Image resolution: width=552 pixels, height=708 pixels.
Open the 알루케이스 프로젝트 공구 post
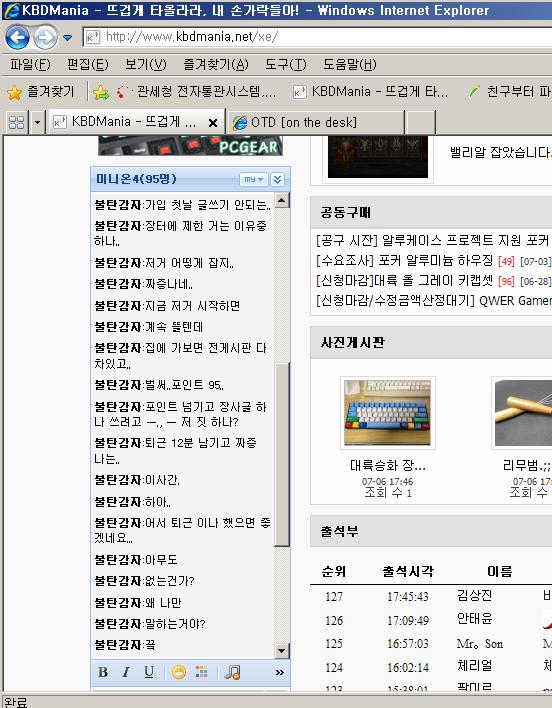point(433,240)
